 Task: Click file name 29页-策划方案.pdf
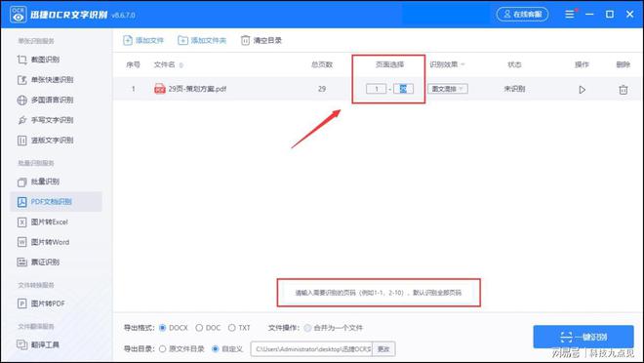pos(197,89)
